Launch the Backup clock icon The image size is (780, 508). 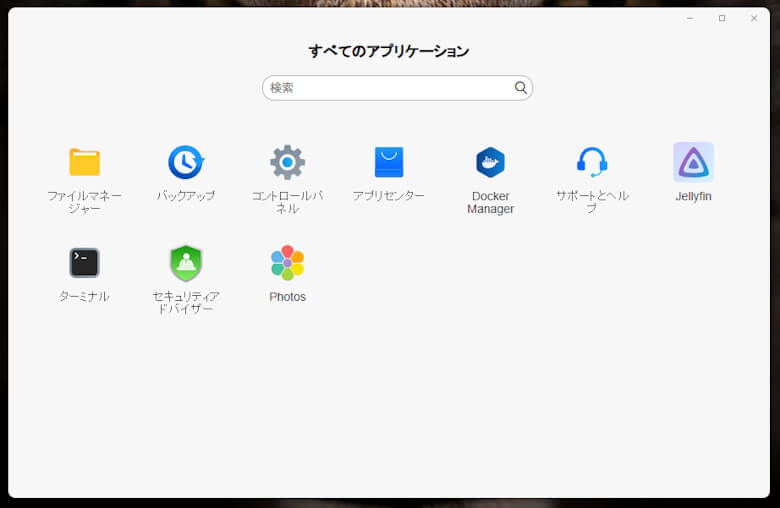[185, 162]
